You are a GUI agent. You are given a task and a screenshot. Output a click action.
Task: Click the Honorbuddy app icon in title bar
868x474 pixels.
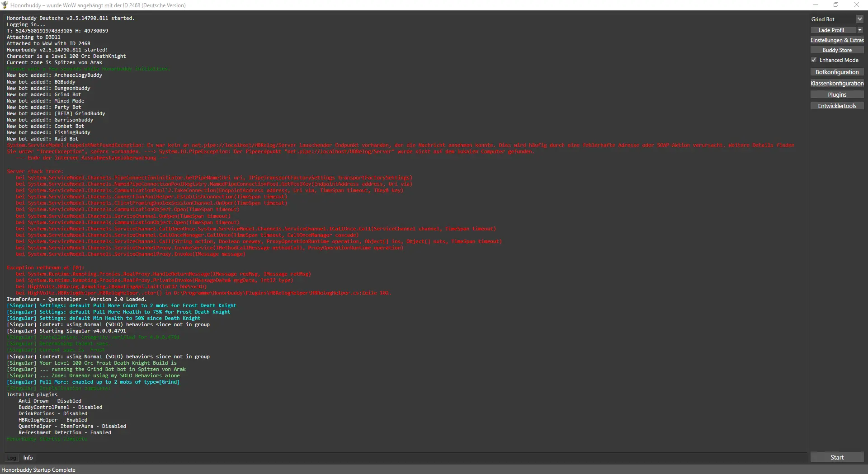click(x=5, y=5)
